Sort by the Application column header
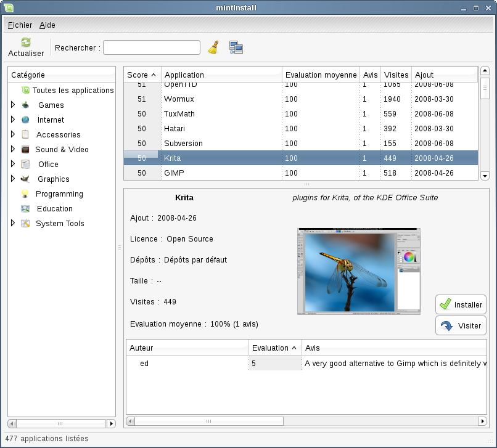 click(221, 75)
